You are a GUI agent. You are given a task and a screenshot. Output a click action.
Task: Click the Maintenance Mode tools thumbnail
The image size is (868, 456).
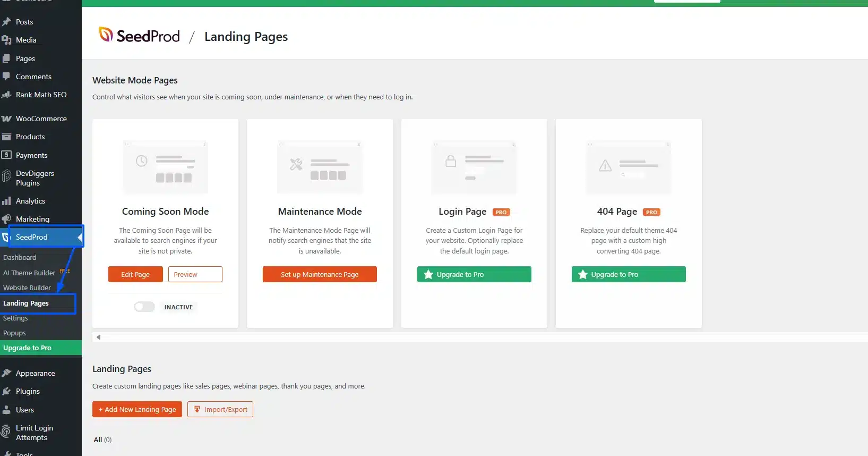(320, 167)
